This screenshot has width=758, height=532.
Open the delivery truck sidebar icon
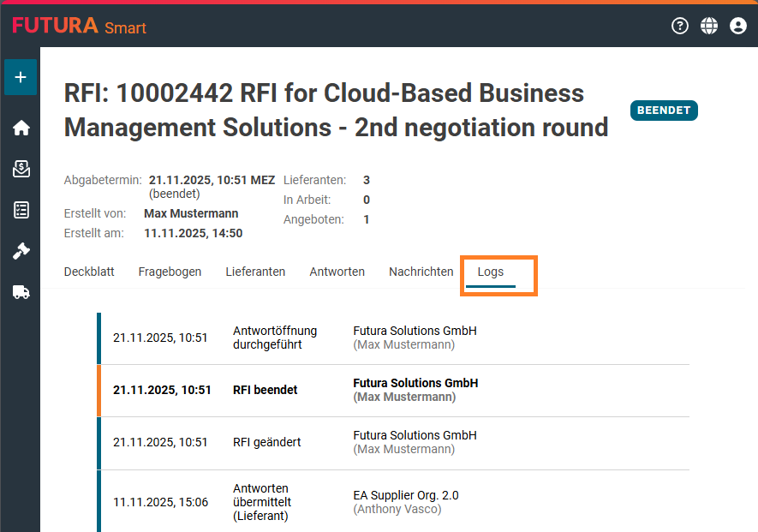[21, 292]
